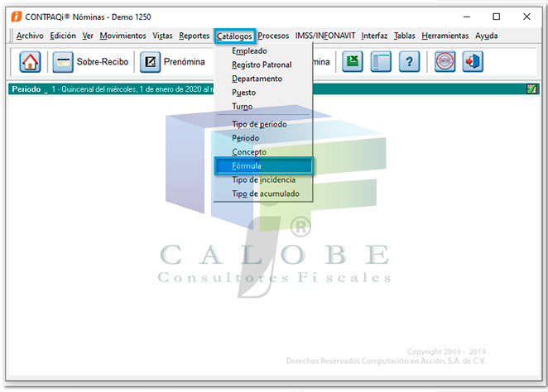Choose Tipo de acumulado entry

point(263,194)
